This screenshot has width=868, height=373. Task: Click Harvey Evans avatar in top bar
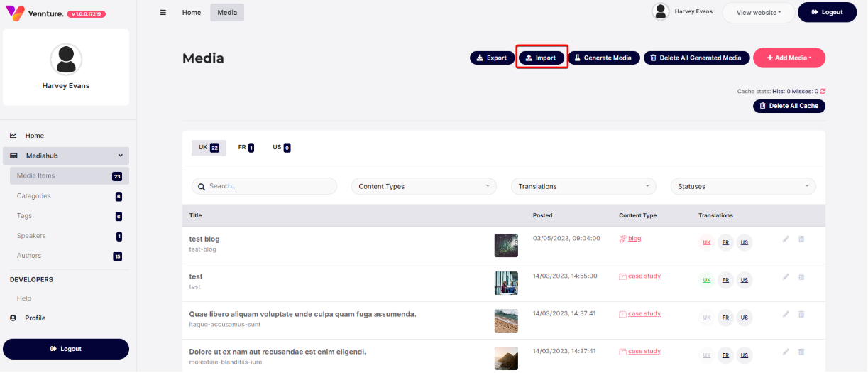[661, 11]
